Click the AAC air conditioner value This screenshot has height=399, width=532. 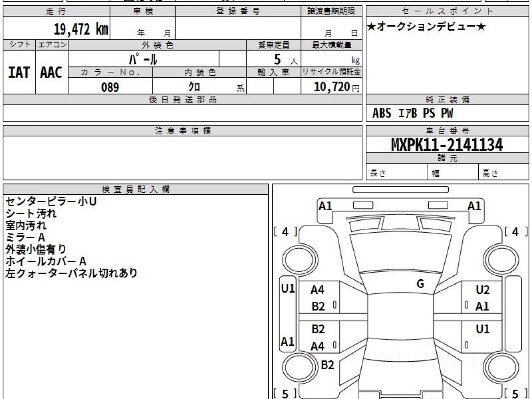[x=51, y=72]
